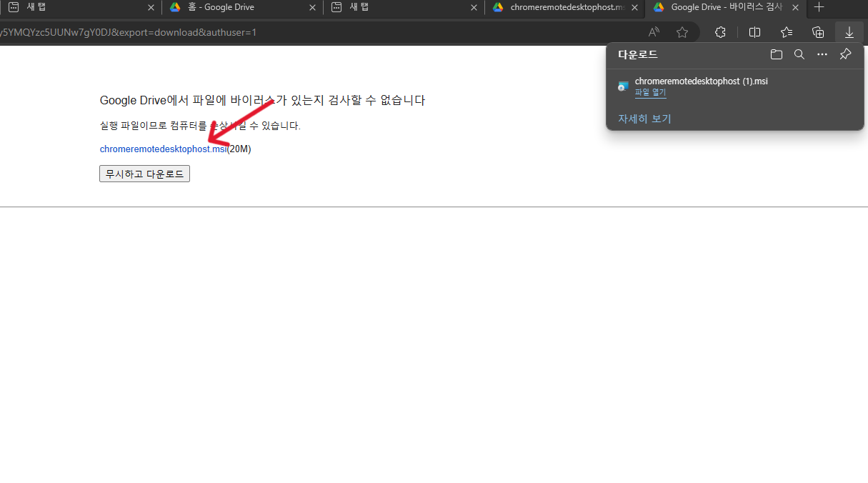Click the address bar URL text

point(129,32)
